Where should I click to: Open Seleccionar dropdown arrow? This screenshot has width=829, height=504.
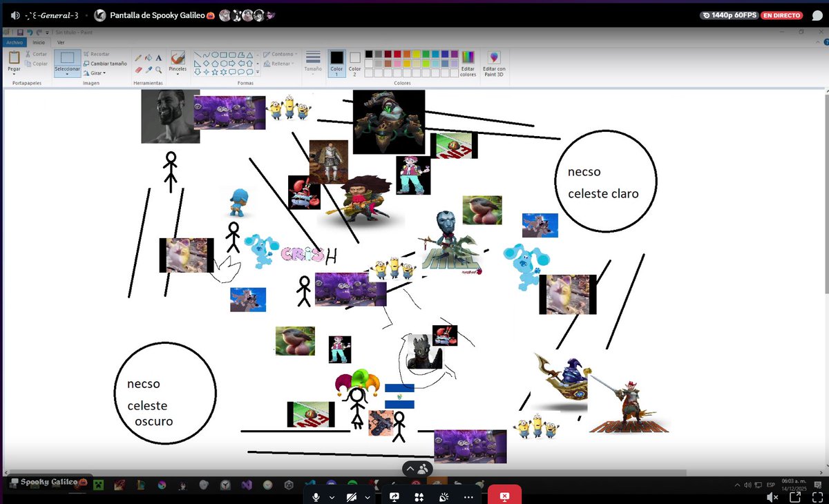pos(68,75)
